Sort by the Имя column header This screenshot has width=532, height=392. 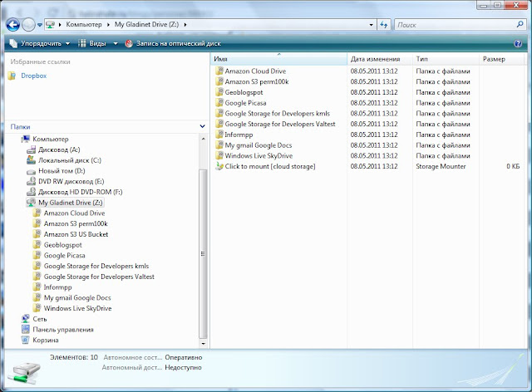pyautogui.click(x=279, y=59)
